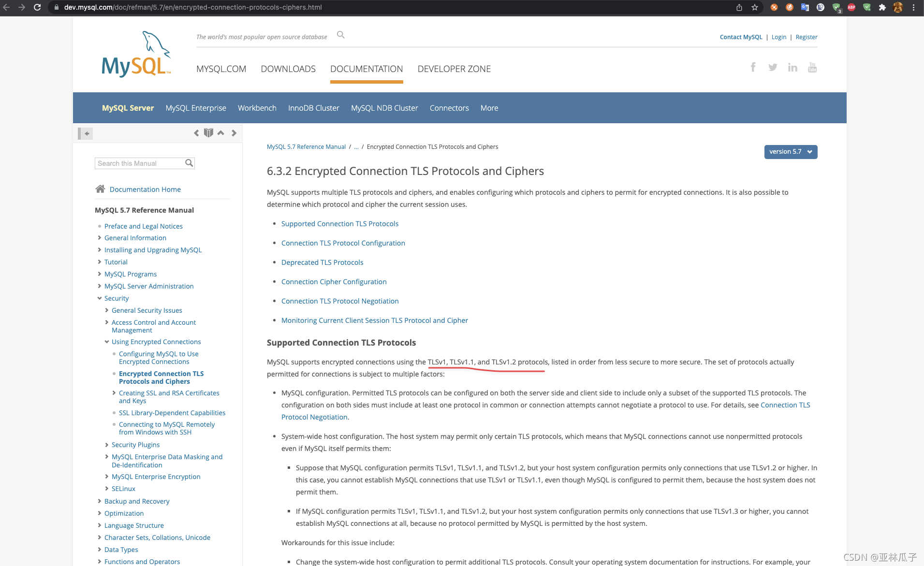Viewport: 924px width, 566px height.
Task: Click the Documentation Home house icon
Action: [100, 189]
